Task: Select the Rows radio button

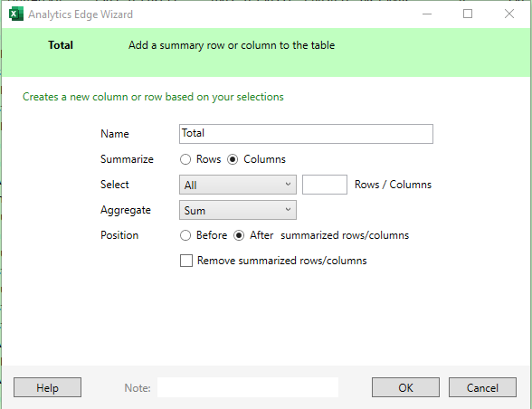Action: [185, 159]
